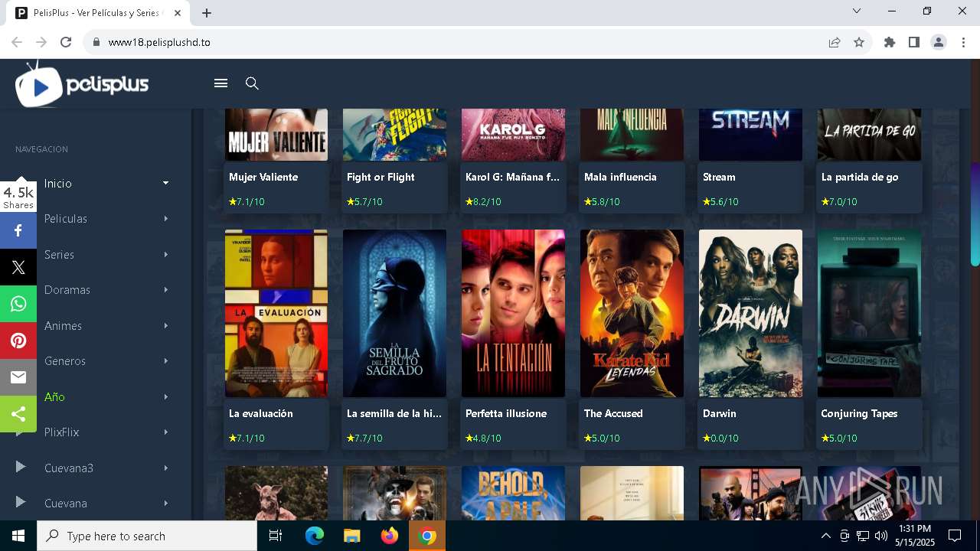Expand the PlixFlix submenu arrow

(x=165, y=432)
